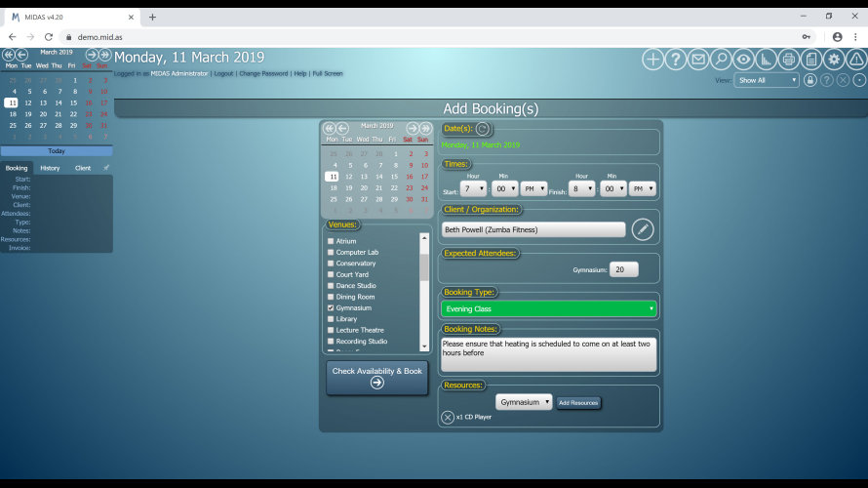Open the Finish minutes dropdown
The width and height of the screenshot is (868, 488).
[x=612, y=189]
